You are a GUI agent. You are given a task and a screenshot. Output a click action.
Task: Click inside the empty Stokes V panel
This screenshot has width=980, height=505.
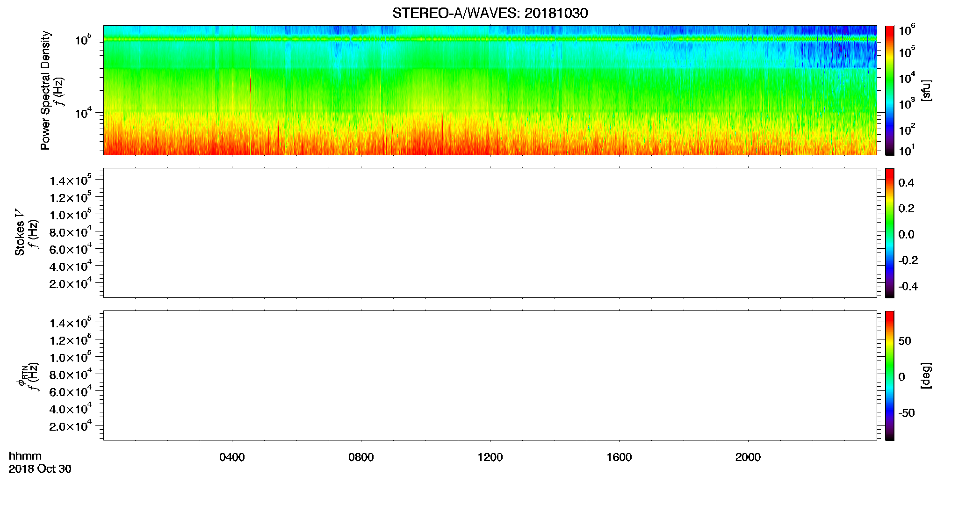[x=490, y=233]
